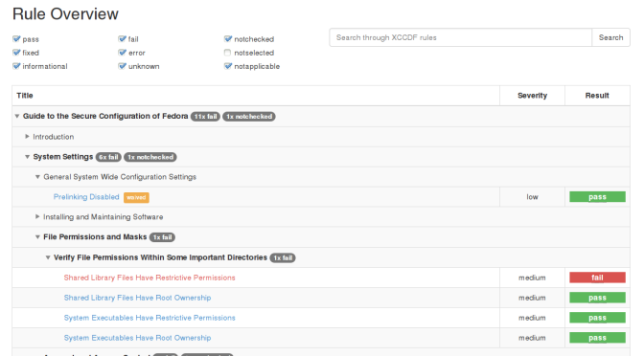Click medium severity for Shared Library Restrictive Permissions
The height and width of the screenshot is (356, 644).
tap(532, 278)
